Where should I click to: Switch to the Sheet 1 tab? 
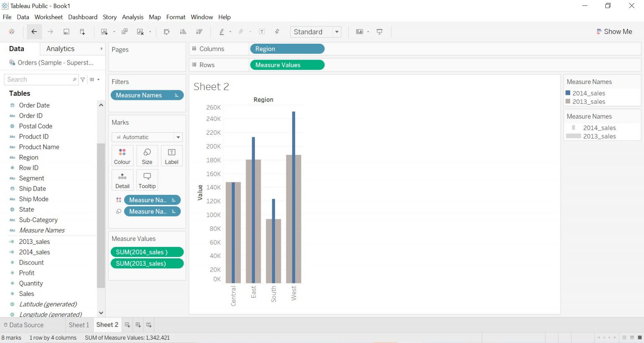pyautogui.click(x=79, y=325)
